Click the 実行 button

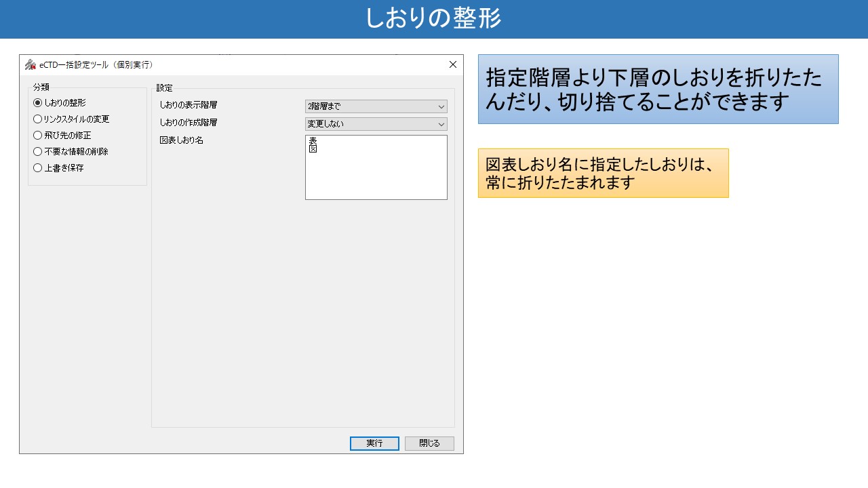coord(374,443)
